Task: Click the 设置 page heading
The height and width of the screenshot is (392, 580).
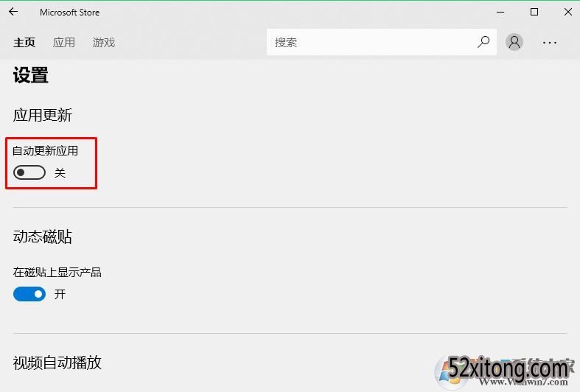Action: tap(31, 75)
